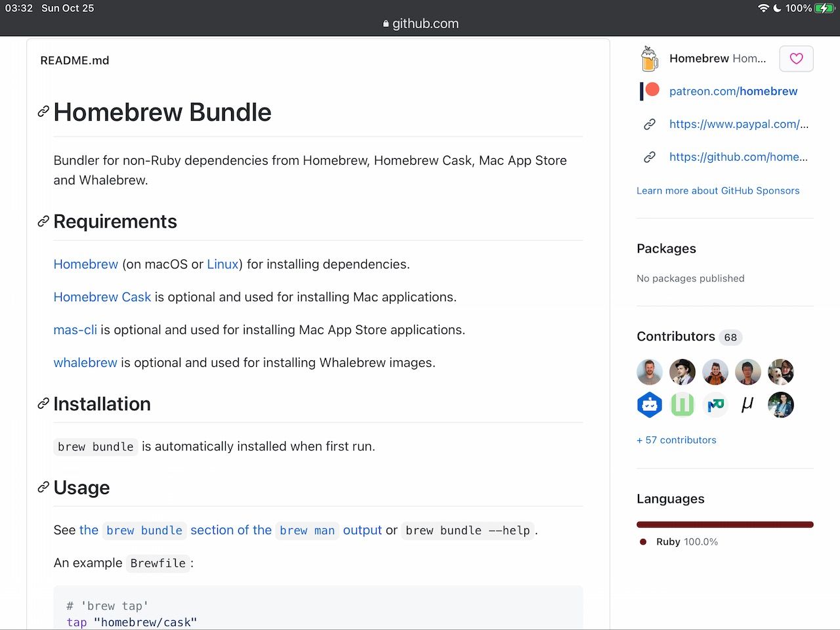840x630 pixels.
Task: Click the Languages heading
Action: coord(671,499)
